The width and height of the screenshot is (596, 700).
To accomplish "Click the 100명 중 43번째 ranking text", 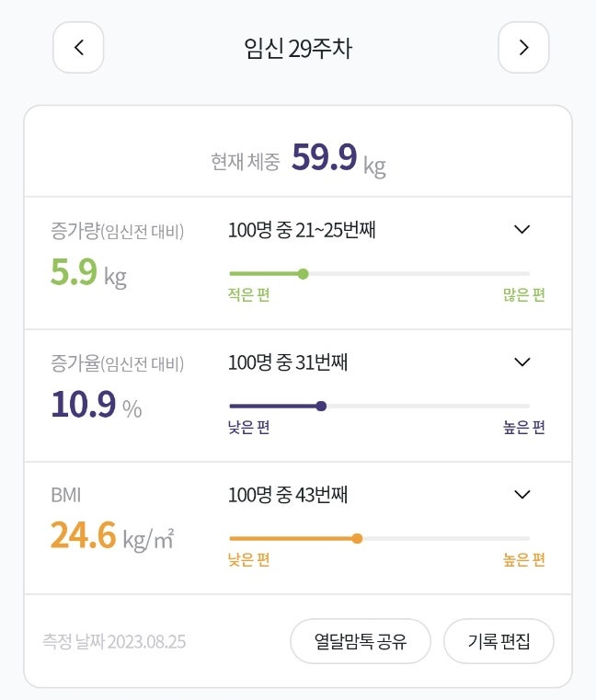I will point(287,495).
